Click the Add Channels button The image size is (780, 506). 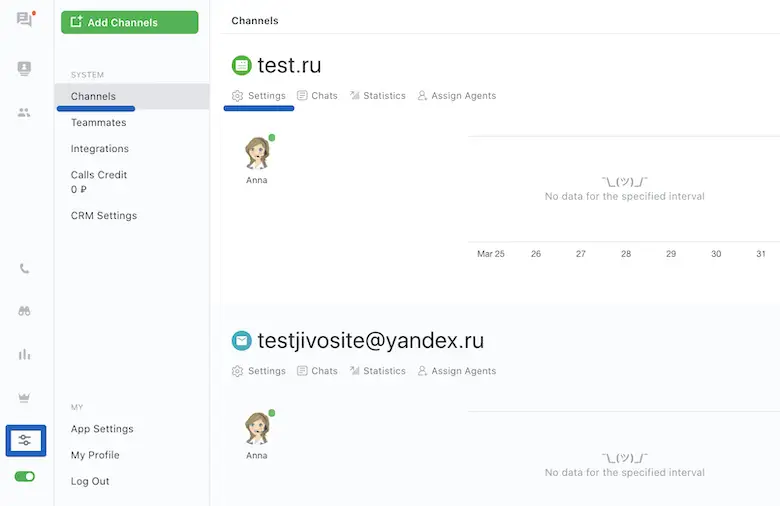click(129, 22)
